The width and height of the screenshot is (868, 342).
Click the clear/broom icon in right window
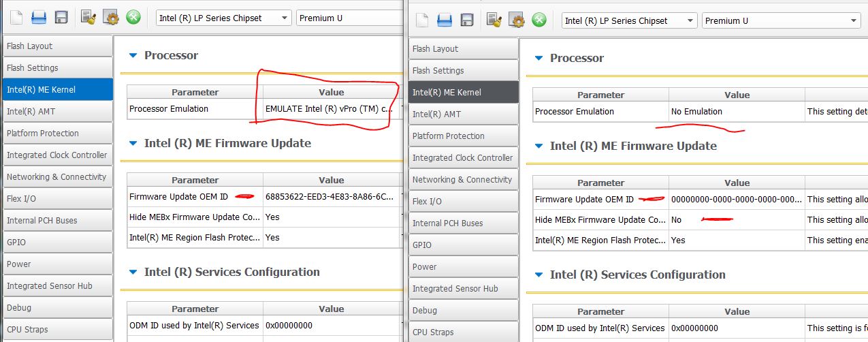[x=494, y=20]
